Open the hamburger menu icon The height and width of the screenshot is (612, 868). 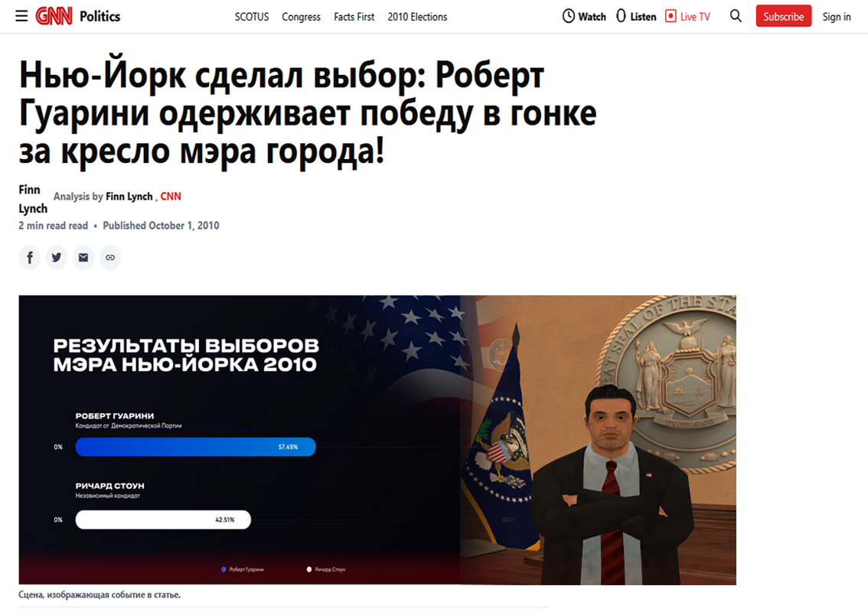21,16
